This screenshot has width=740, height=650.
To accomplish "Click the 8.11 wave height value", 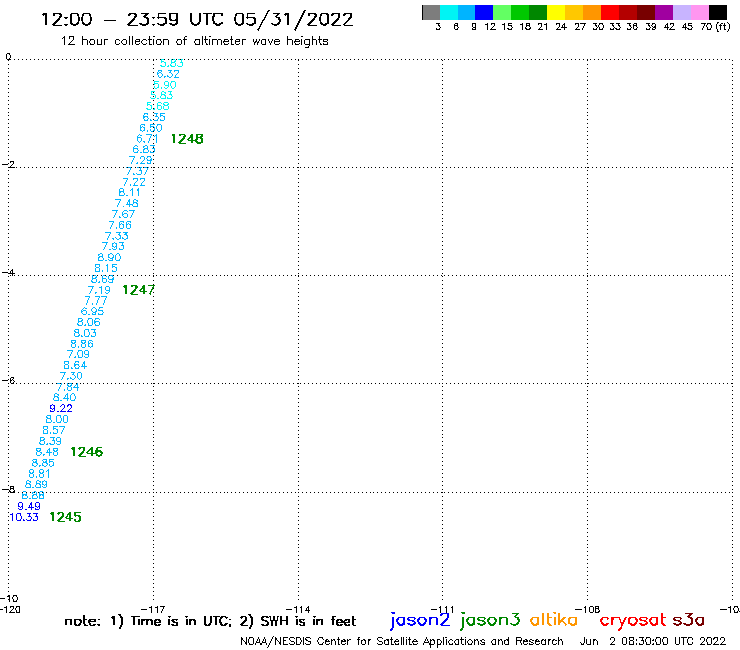I will point(129,192).
